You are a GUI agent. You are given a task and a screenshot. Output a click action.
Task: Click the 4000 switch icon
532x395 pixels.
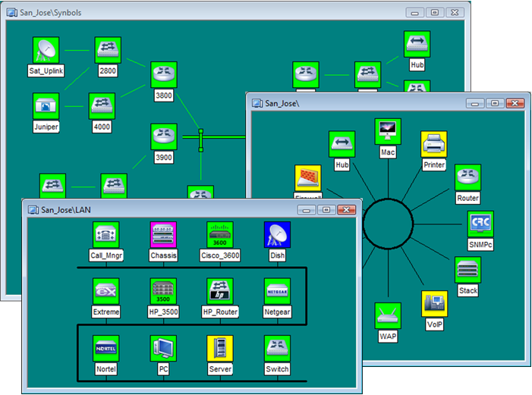102,106
